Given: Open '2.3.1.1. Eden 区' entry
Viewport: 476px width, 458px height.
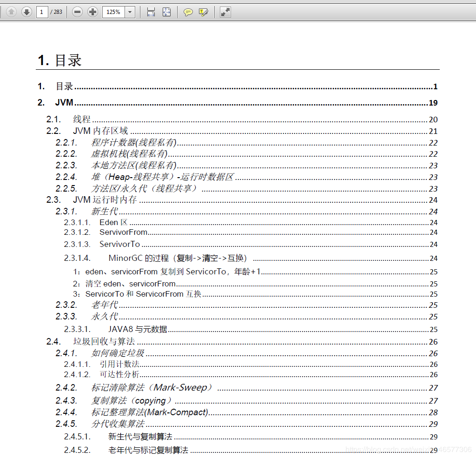Looking at the screenshot, I should point(251,223).
